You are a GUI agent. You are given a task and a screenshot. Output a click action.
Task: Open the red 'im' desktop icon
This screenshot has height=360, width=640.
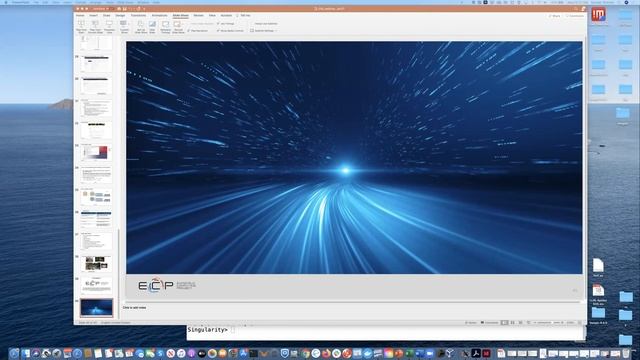[x=598, y=15]
